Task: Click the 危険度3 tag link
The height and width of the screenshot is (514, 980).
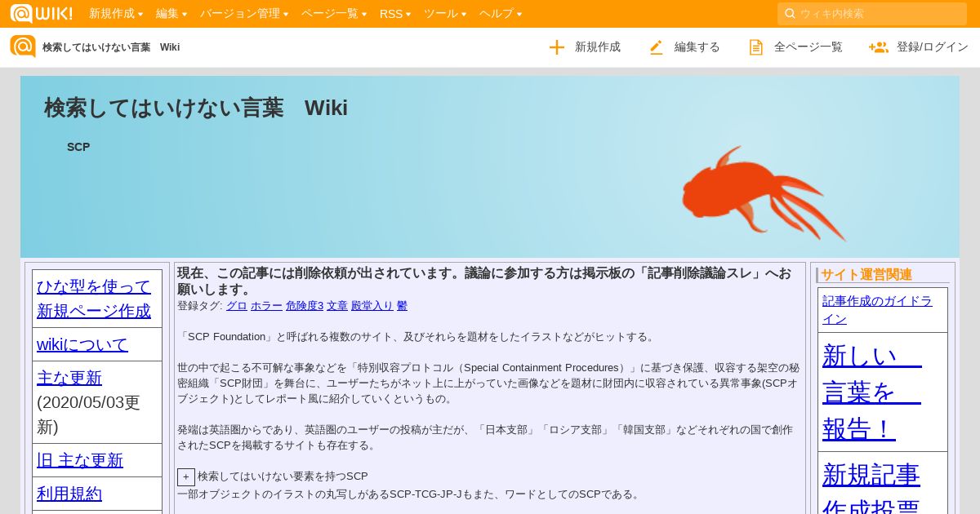Action: point(305,306)
